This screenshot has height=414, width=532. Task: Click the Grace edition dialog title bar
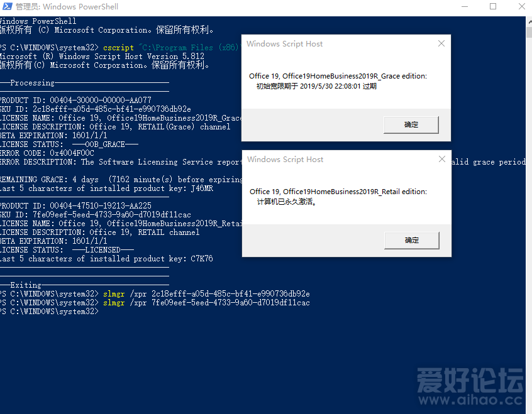pyautogui.click(x=340, y=44)
